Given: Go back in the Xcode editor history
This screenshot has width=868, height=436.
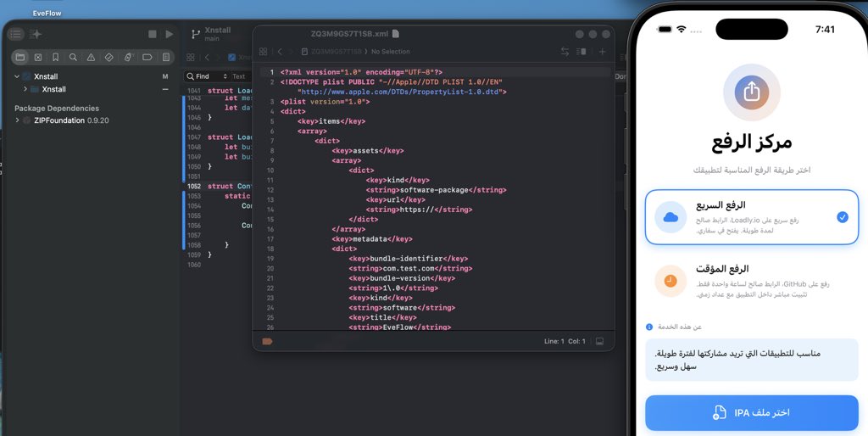Looking at the screenshot, I should [207, 57].
